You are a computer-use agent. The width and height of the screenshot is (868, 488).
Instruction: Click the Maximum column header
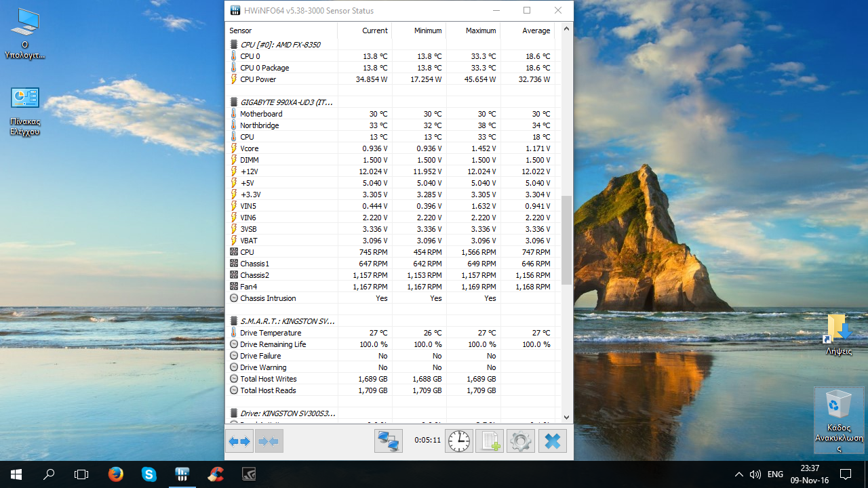(473, 30)
